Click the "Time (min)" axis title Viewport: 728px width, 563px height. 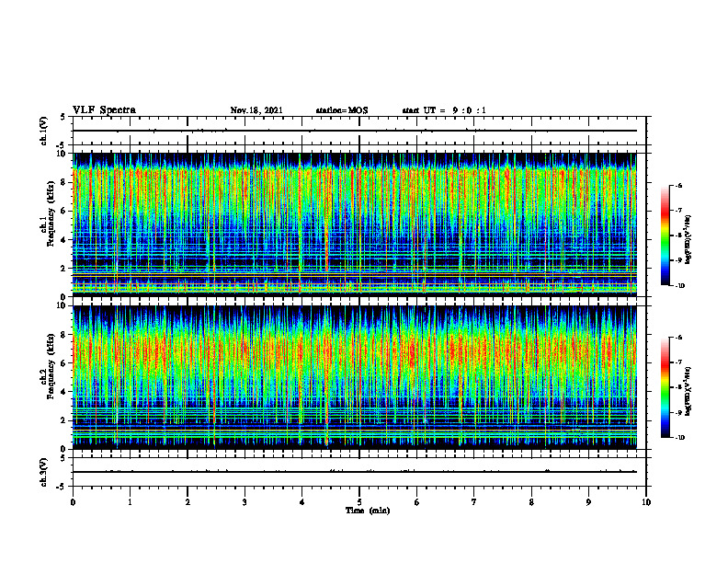tap(368, 511)
